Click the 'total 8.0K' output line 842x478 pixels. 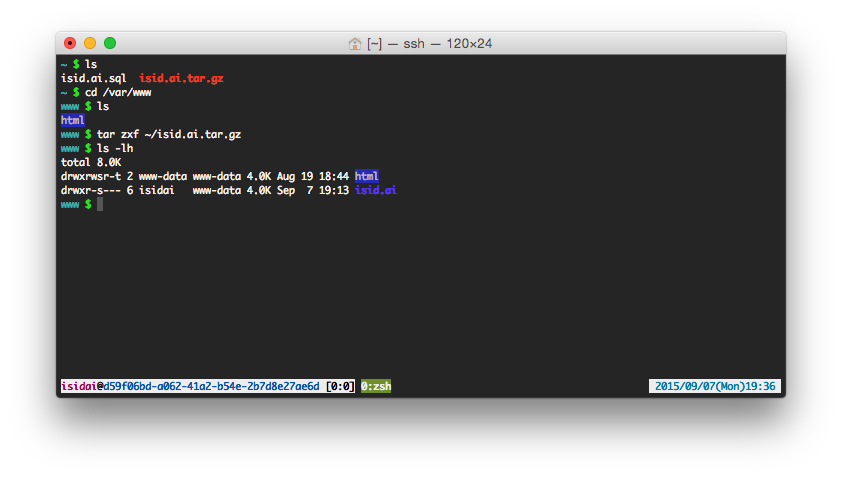91,162
